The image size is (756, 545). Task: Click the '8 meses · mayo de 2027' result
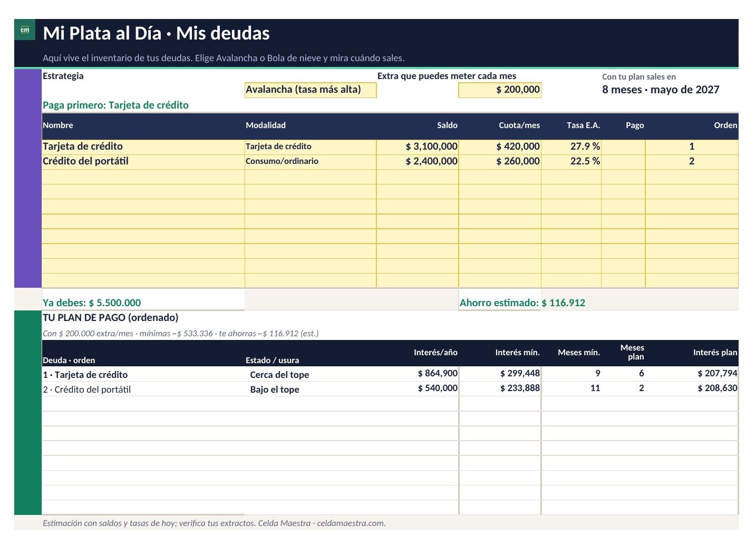pyautogui.click(x=661, y=90)
